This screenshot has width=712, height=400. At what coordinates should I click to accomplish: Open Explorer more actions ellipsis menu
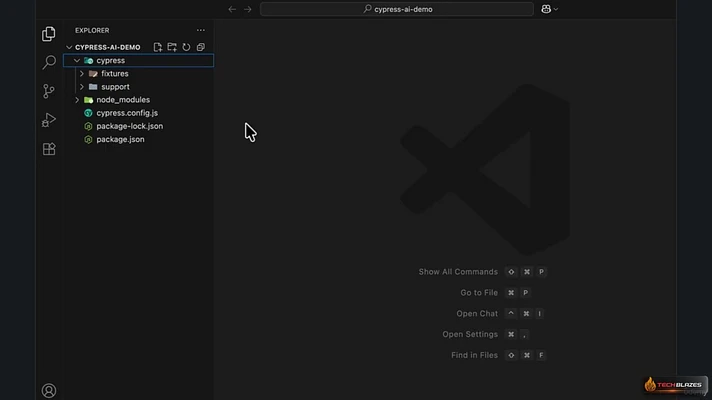coord(201,30)
